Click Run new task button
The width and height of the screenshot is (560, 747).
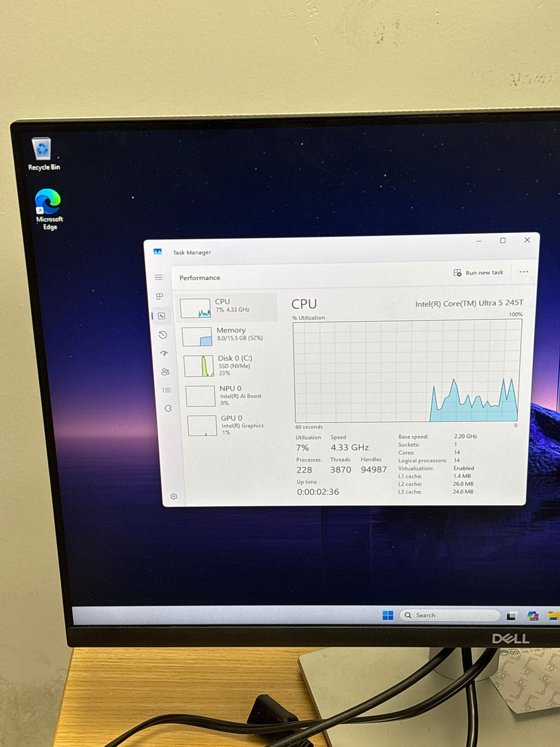pos(478,273)
